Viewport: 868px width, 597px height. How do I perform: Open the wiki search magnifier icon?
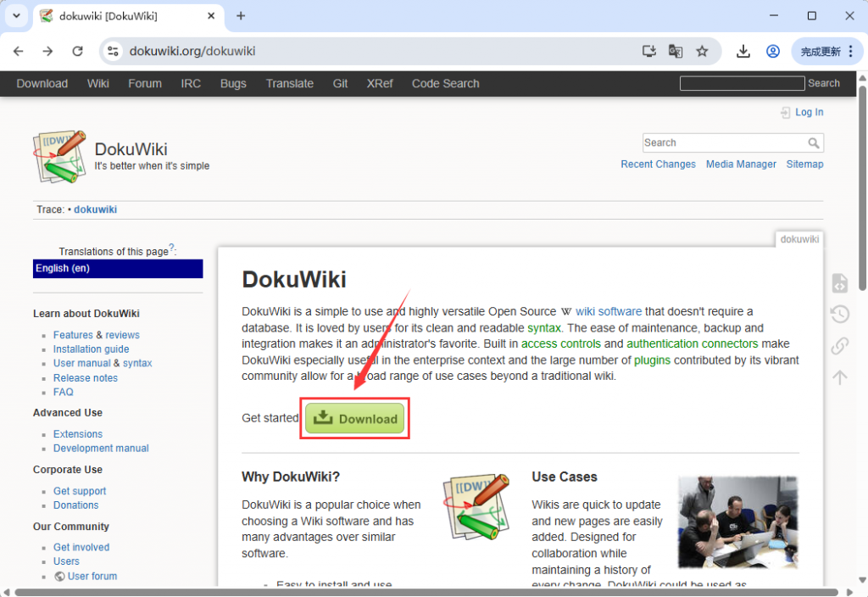815,142
